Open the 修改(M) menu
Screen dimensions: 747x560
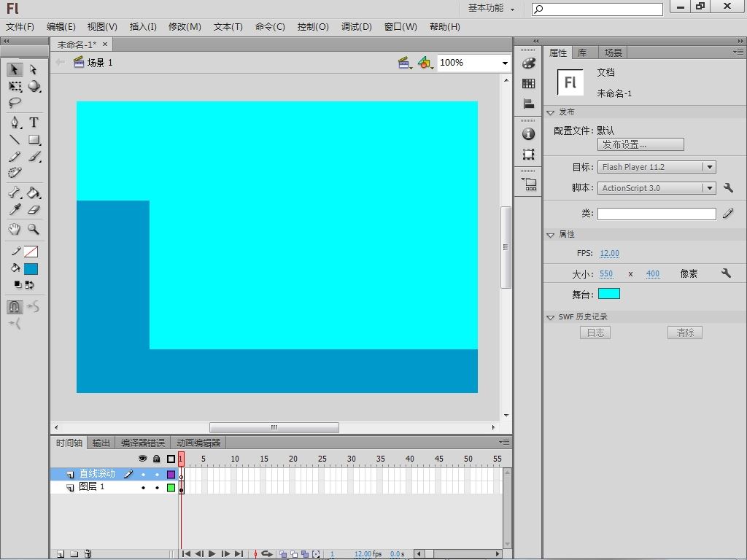click(185, 27)
